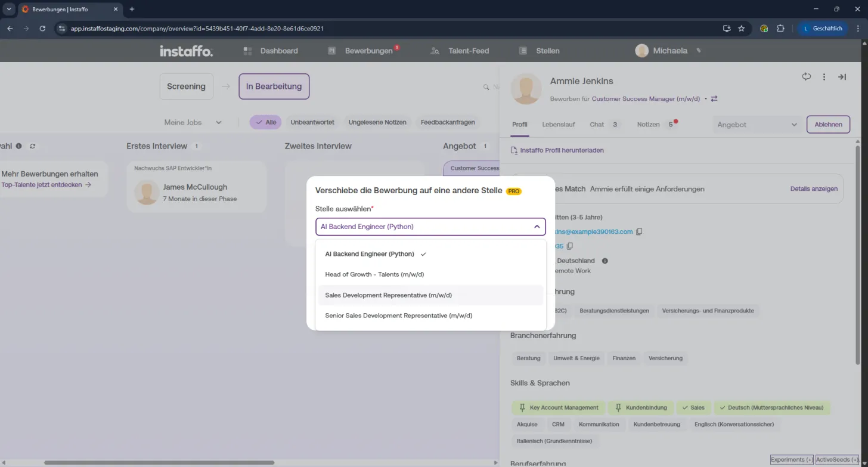Viewport: 868px width, 467px height.
Task: Select the Alle filter chip
Action: (266, 122)
